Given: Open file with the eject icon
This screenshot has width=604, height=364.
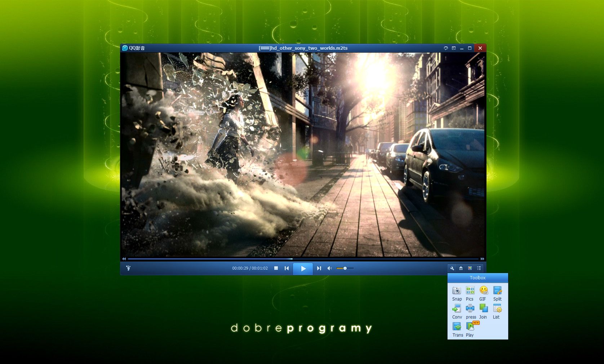Looking at the screenshot, I should point(461,268).
